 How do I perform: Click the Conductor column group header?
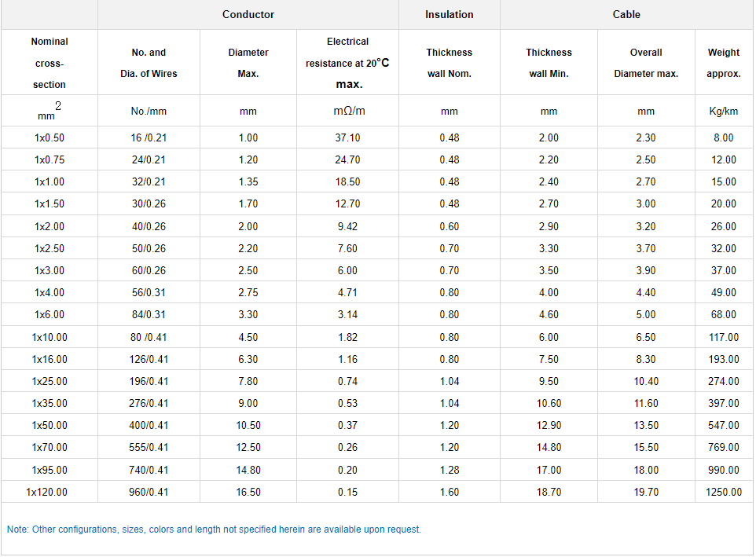pos(248,14)
